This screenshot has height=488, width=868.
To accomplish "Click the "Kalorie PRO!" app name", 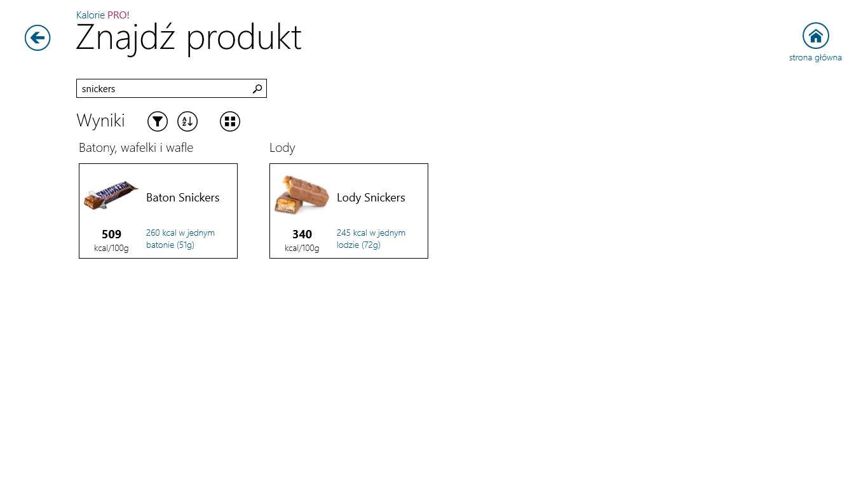I will pos(102,15).
